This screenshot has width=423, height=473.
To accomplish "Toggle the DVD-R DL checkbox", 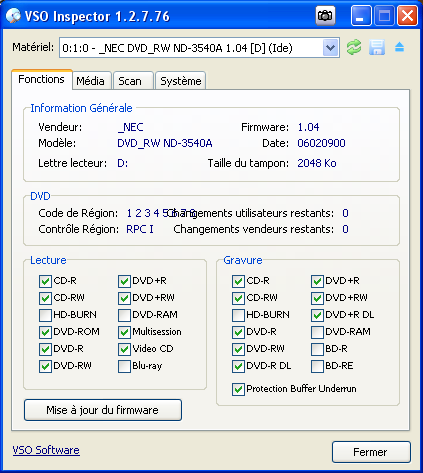I will tap(238, 366).
